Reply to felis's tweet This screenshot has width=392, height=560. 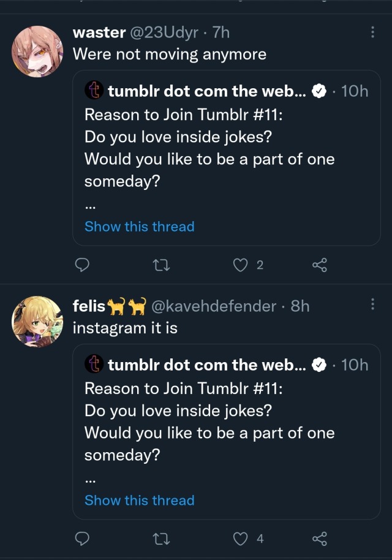[x=82, y=539]
